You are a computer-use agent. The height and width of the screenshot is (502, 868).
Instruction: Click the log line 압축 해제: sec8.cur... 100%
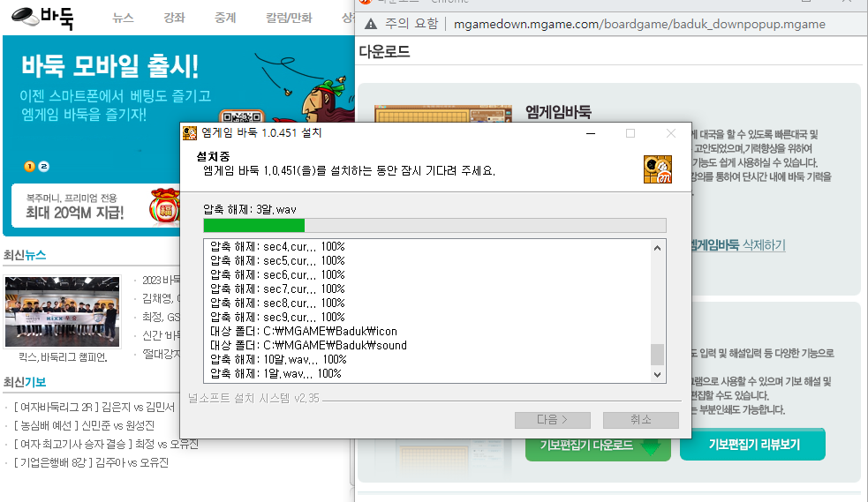point(277,303)
